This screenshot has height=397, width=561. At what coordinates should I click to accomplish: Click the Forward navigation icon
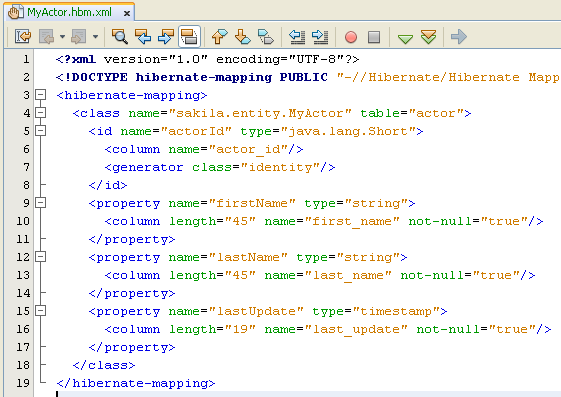click(x=78, y=36)
